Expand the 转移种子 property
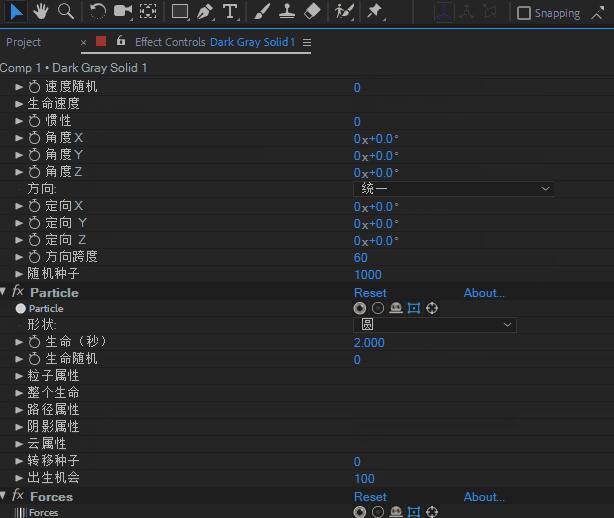The width and height of the screenshot is (614, 518). point(19,461)
